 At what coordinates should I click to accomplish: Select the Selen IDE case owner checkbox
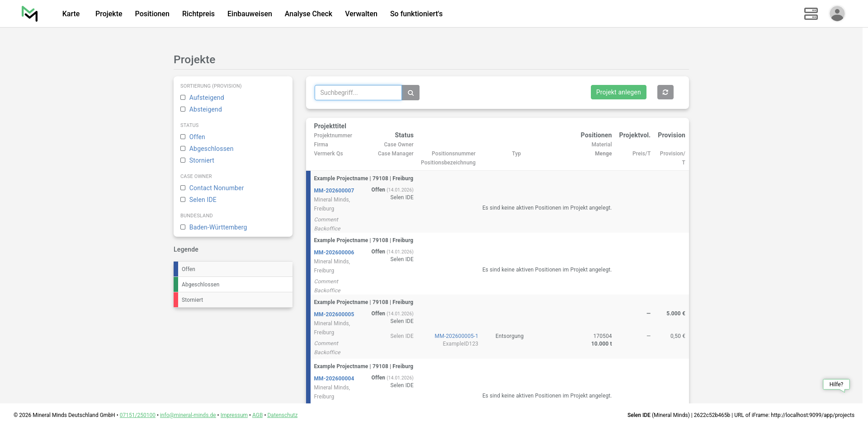[183, 200]
